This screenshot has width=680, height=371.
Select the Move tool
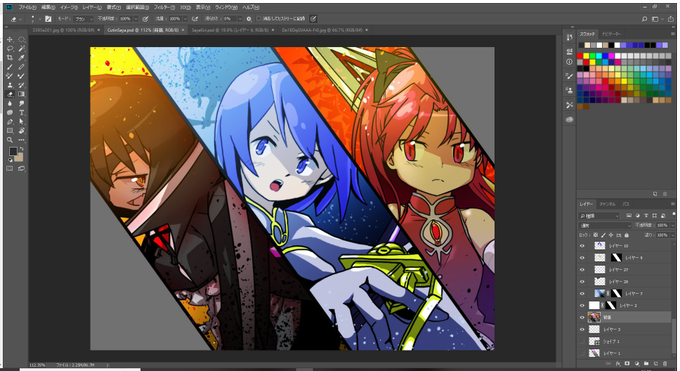coord(10,39)
